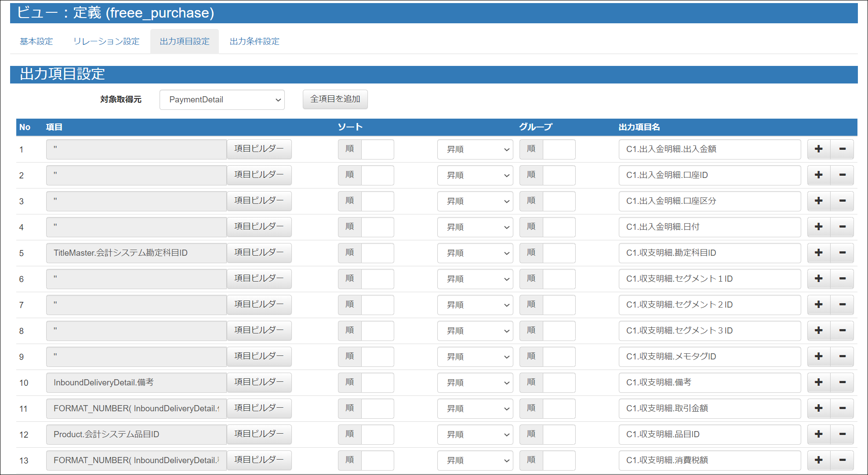Expand 昇順 sort dropdown on row 9
868x475 pixels.
tap(475, 357)
